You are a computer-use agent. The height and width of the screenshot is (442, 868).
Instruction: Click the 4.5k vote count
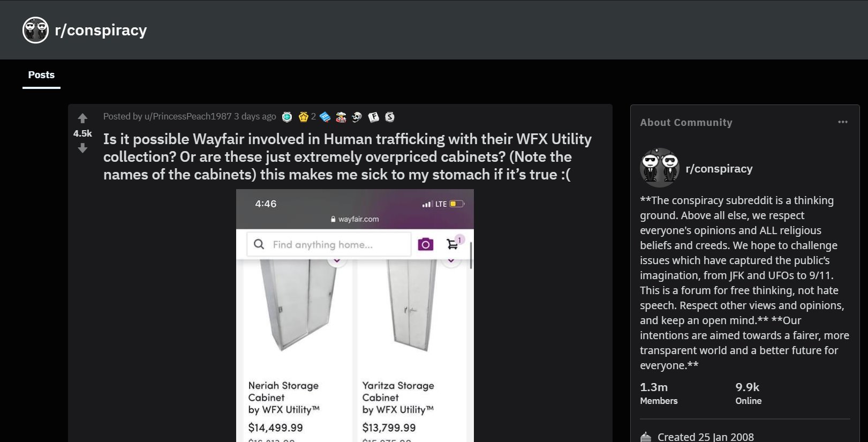[x=82, y=133]
